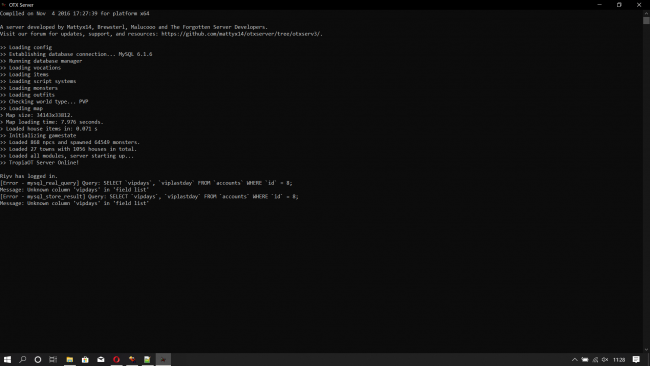Click the 'A server developed by Mattyx14' line
Screen dimensions: 650x366
[x=134, y=27]
